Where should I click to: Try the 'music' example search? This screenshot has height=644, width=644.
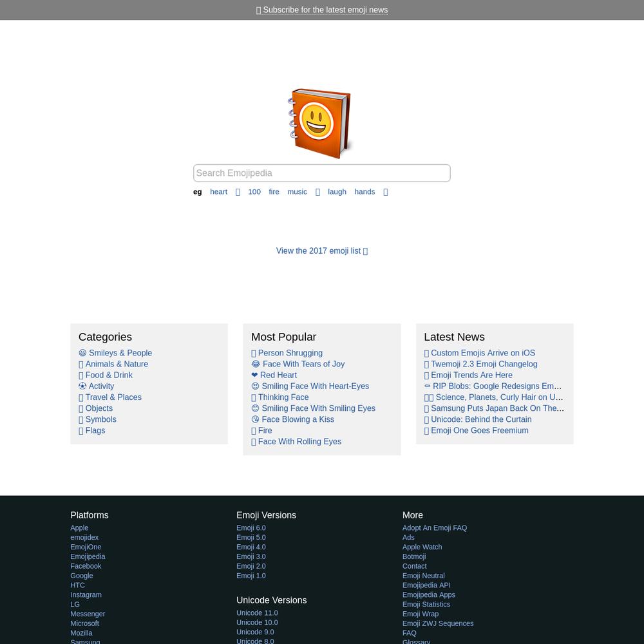tap(297, 192)
